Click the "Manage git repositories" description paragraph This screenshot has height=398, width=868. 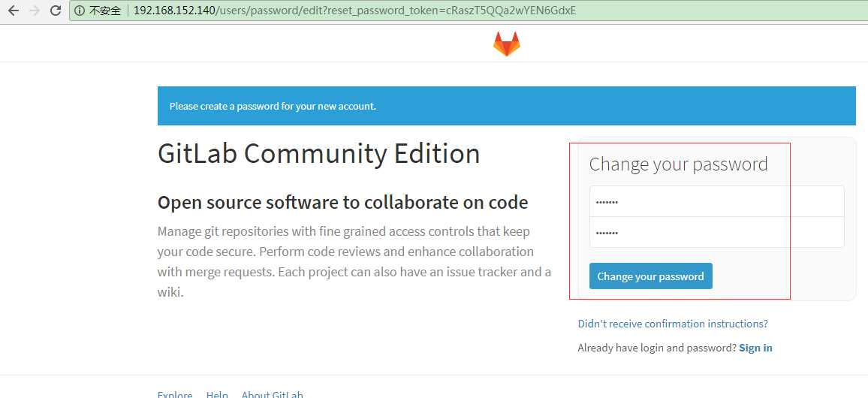(x=354, y=262)
